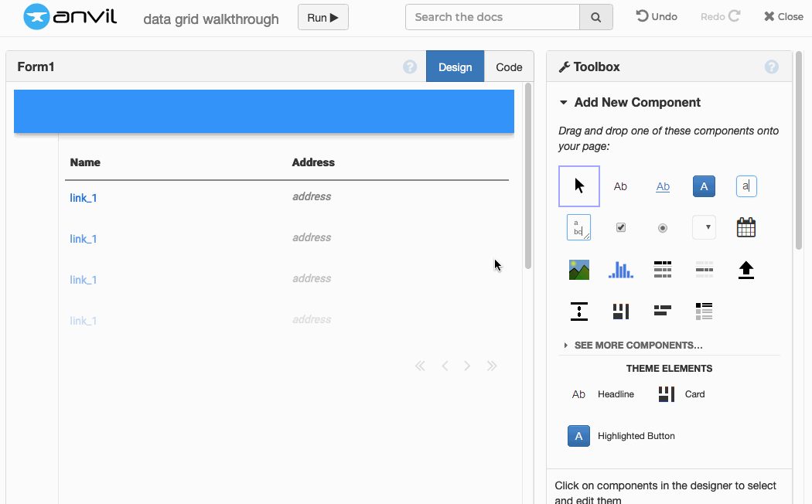Click the Name column header

click(85, 162)
